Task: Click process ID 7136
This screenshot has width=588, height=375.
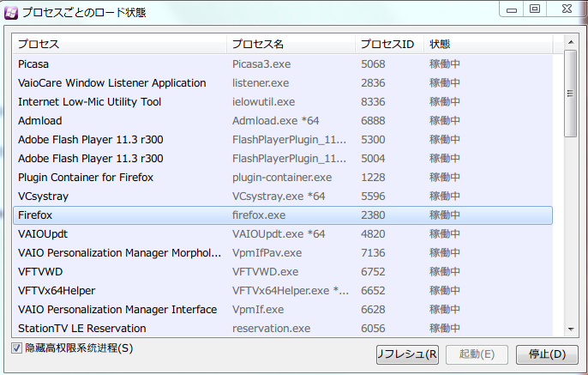Action: pos(373,252)
